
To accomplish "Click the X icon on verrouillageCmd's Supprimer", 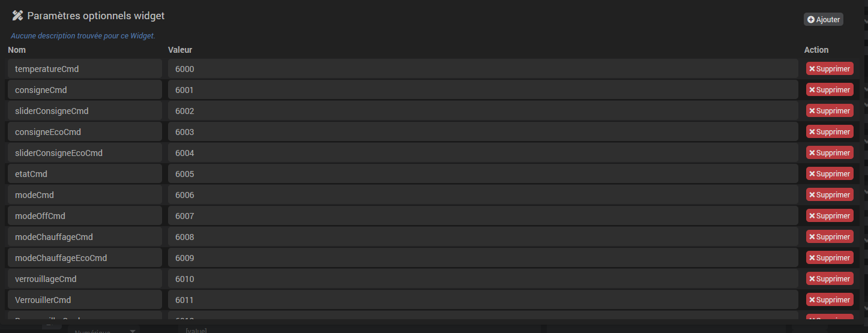I will click(812, 279).
